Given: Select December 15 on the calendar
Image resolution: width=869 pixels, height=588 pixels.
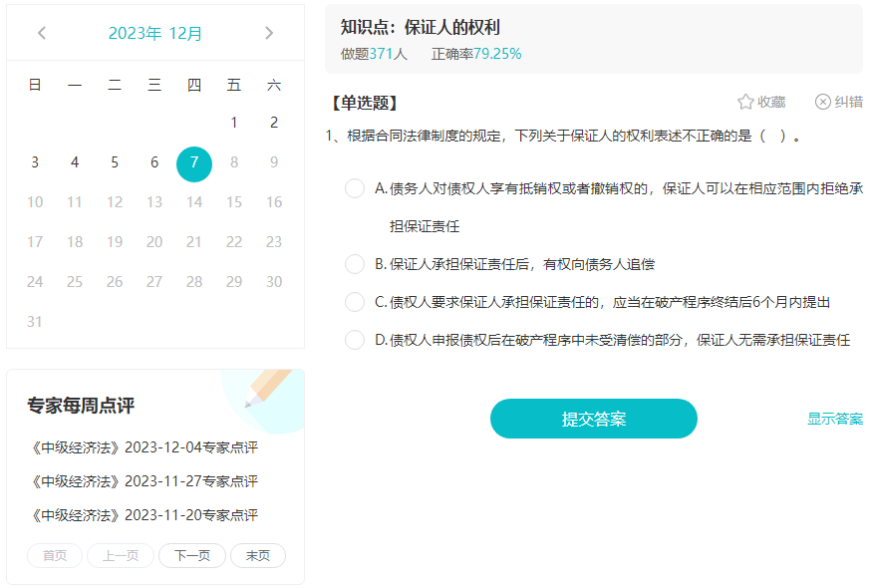Looking at the screenshot, I should tap(233, 202).
